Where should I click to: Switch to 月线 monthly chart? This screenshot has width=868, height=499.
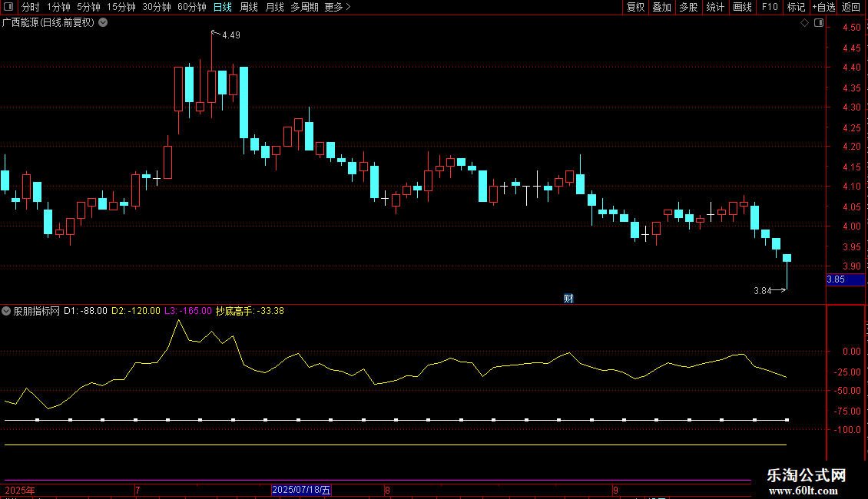(274, 7)
